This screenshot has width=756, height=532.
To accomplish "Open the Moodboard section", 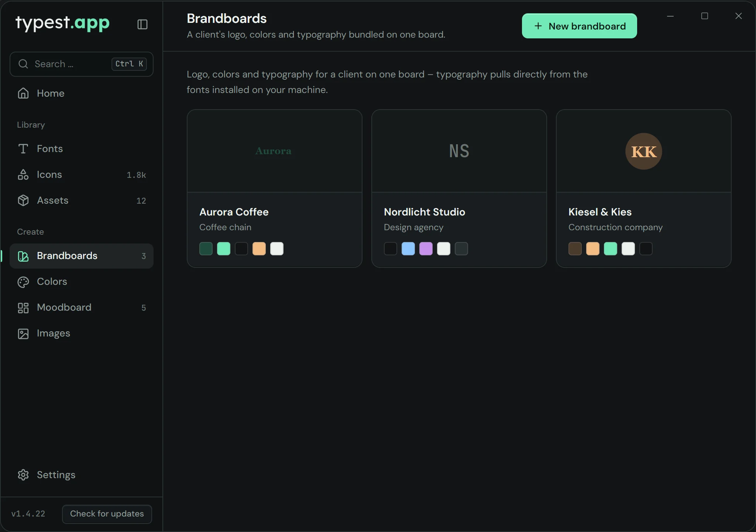I will pos(82,308).
